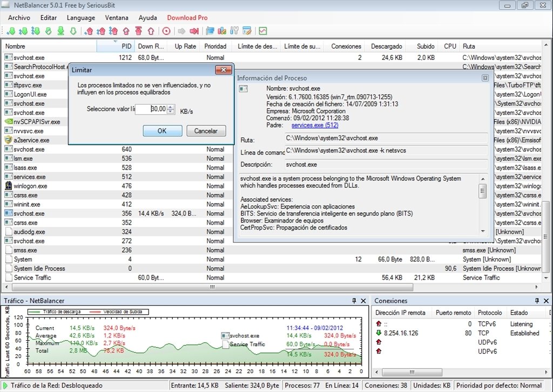Select the System Idle Process row
This screenshot has width=553, height=392.
(x=272, y=268)
